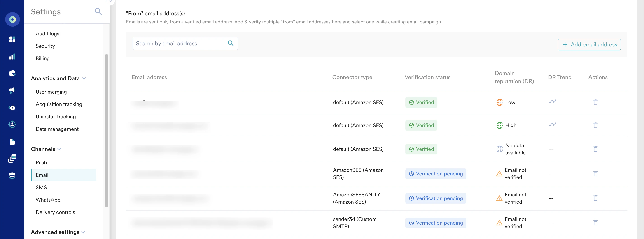Delete the email address with Low reputation
The image size is (644, 239).
click(595, 102)
